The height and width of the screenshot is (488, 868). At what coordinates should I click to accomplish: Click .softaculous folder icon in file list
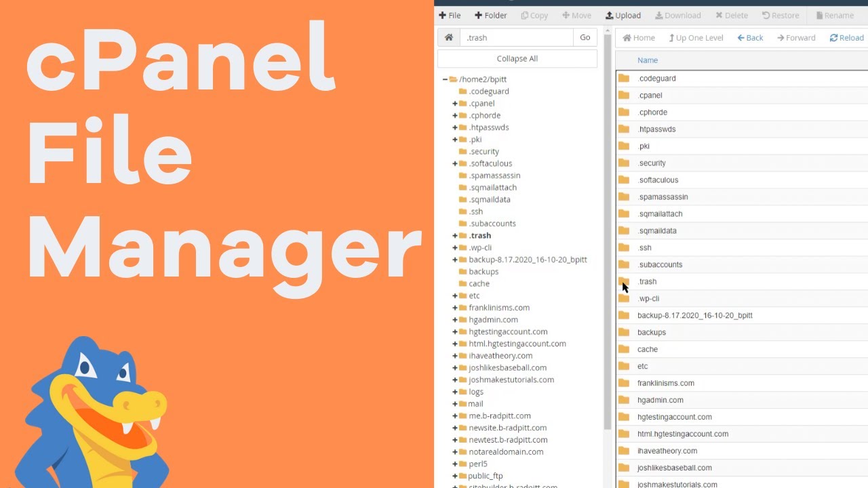624,180
